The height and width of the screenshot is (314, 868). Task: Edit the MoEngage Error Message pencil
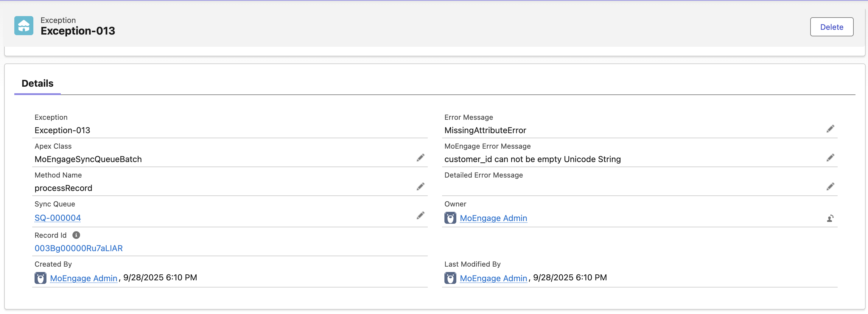point(830,158)
